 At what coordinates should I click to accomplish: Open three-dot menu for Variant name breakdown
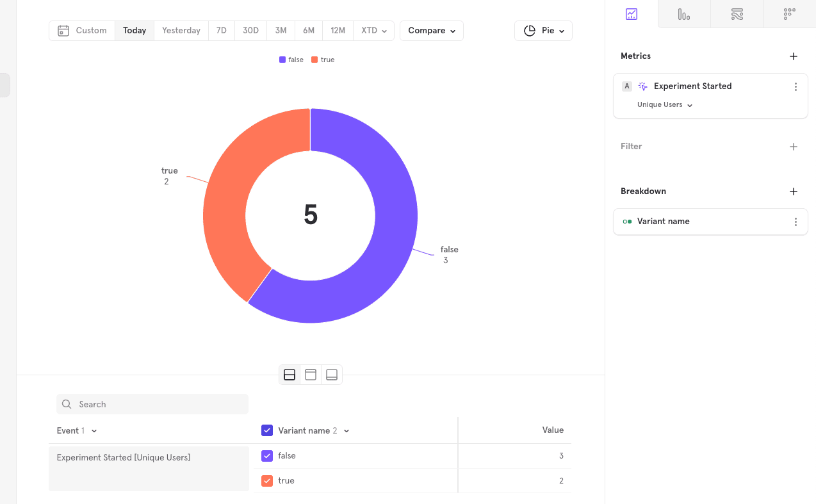pos(796,222)
